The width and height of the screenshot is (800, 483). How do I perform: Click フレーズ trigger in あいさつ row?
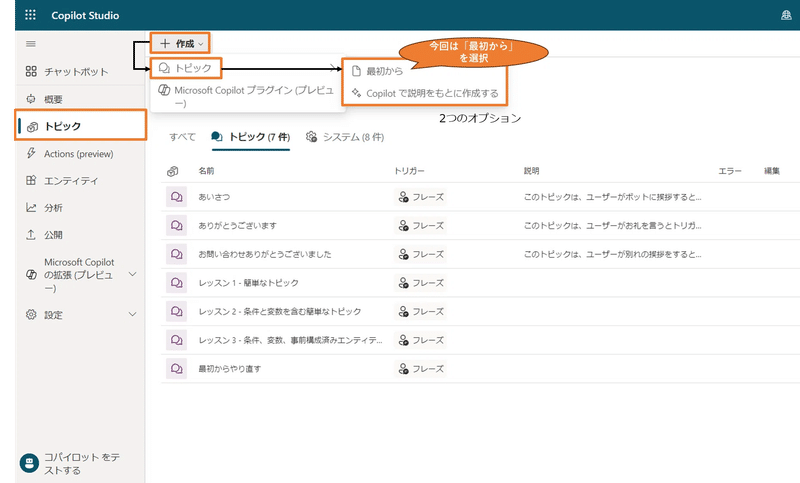(421, 197)
